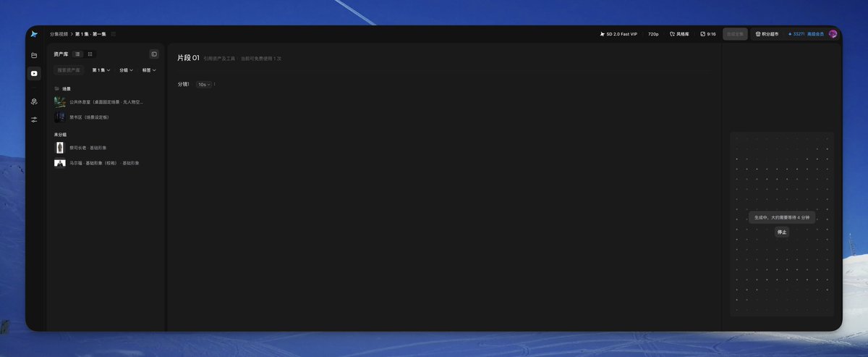
Task: Open the 第1集 episode filter dropdown
Action: pos(101,70)
